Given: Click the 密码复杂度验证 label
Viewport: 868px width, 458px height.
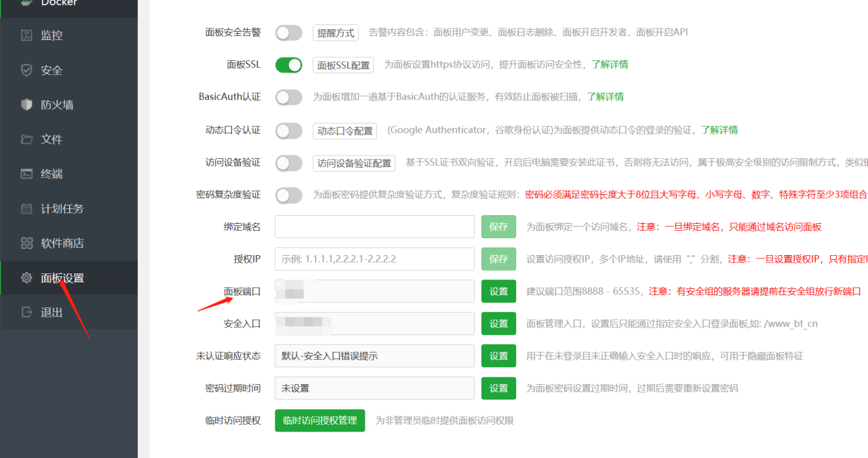Looking at the screenshot, I should tap(228, 194).
